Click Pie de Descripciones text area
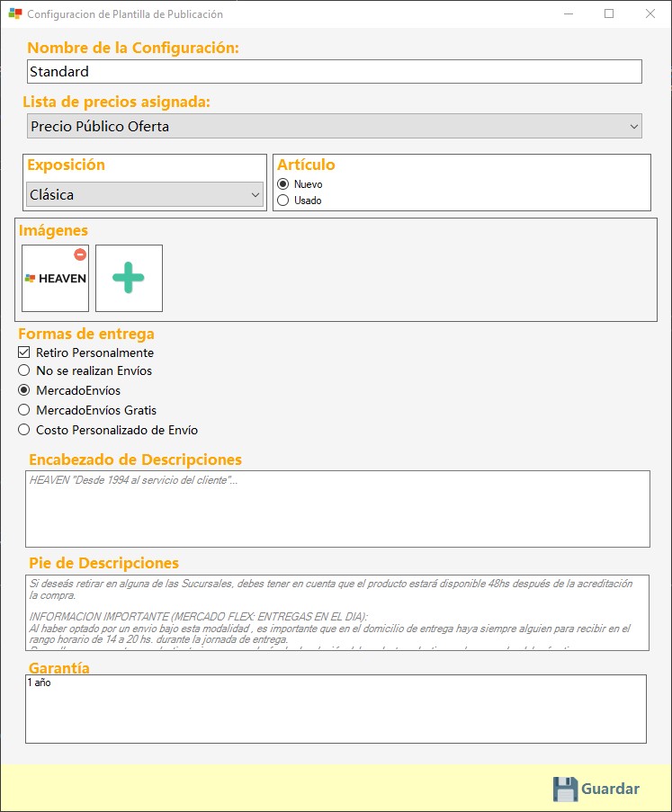Screen dimensions: 672x812 pyautogui.click(x=337, y=612)
